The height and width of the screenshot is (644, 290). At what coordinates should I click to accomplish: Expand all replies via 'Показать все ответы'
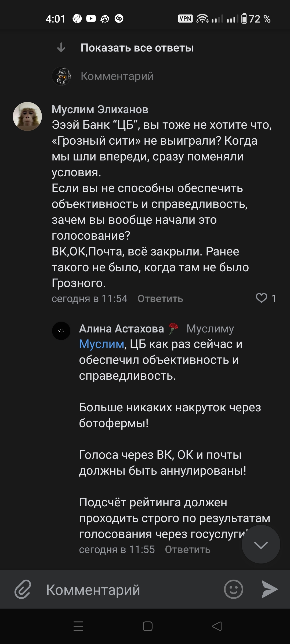(137, 48)
